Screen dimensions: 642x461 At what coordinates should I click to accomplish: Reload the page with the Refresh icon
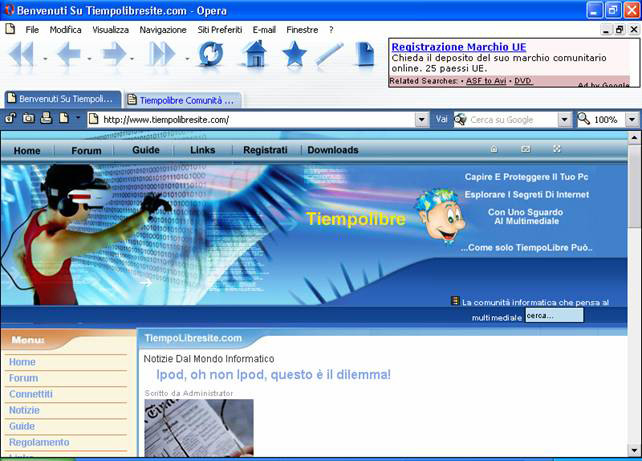pos(210,54)
